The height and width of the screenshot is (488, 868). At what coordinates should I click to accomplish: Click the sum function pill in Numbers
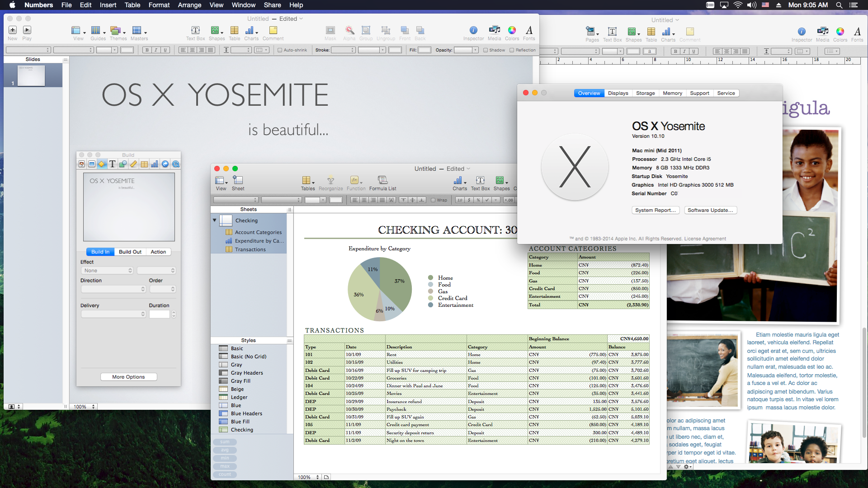pyautogui.click(x=225, y=442)
